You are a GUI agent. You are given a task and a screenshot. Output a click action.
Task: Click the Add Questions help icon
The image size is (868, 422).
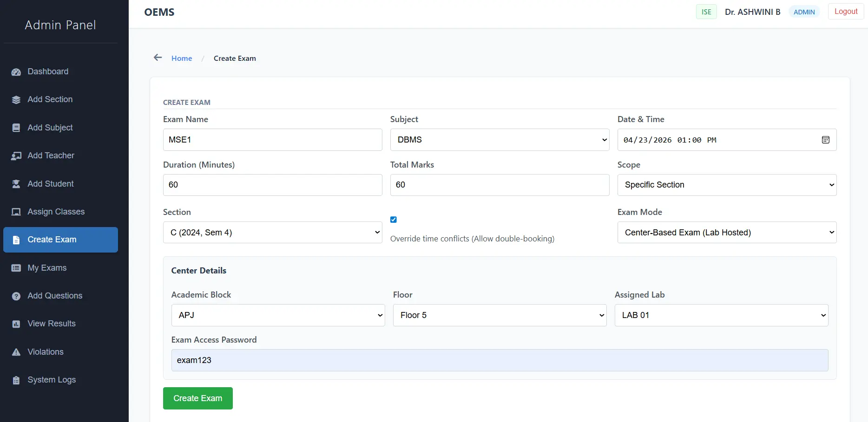coord(16,296)
